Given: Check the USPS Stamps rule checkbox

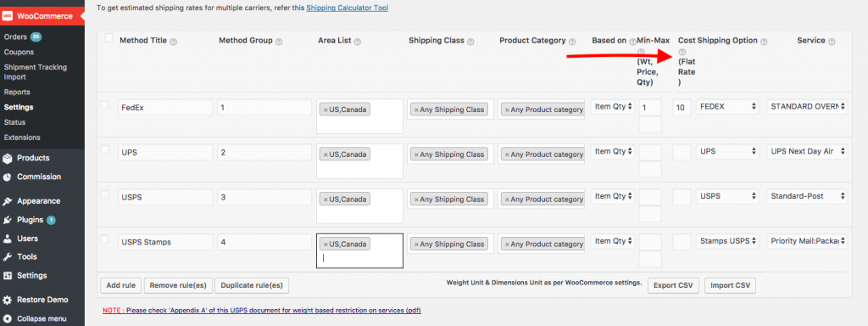Looking at the screenshot, I should point(104,239).
